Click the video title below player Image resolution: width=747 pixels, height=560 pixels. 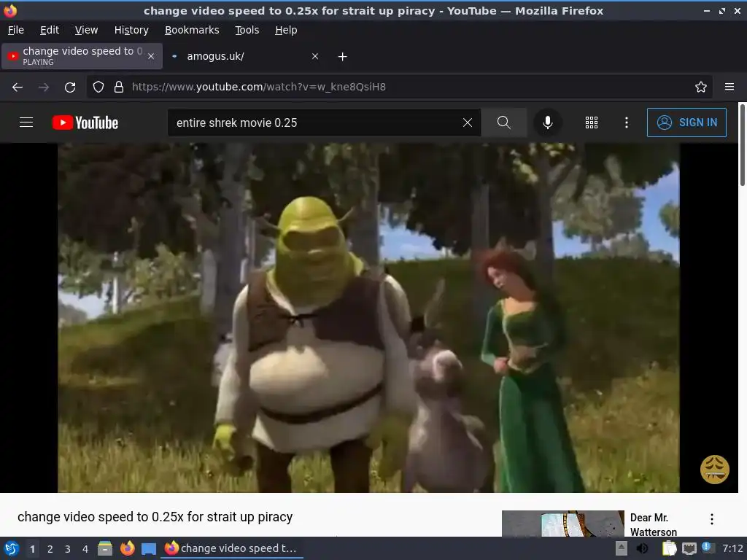[x=155, y=517]
